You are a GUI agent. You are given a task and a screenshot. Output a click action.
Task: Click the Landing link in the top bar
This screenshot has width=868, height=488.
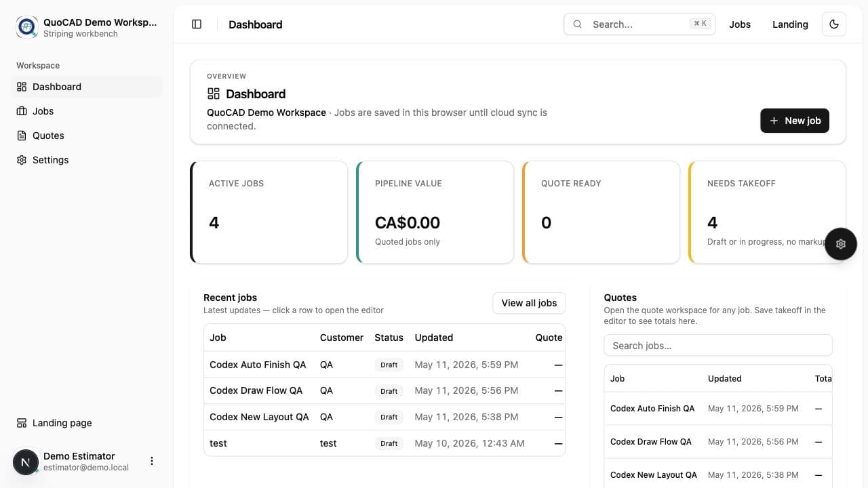(790, 24)
